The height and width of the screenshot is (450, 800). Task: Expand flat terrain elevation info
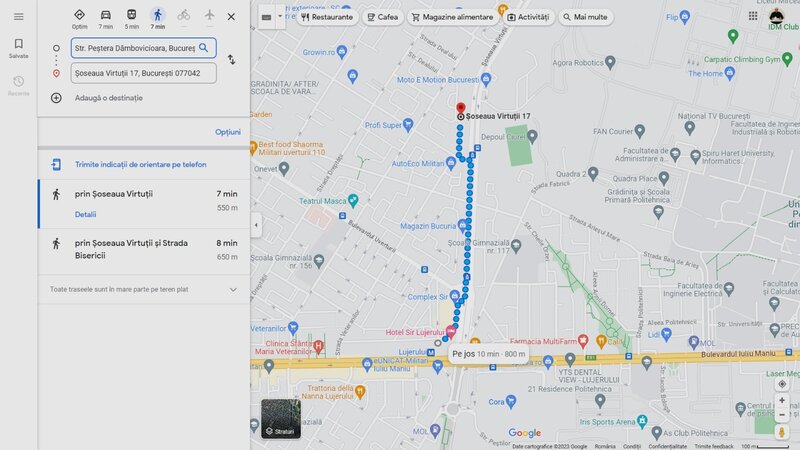tap(233, 290)
